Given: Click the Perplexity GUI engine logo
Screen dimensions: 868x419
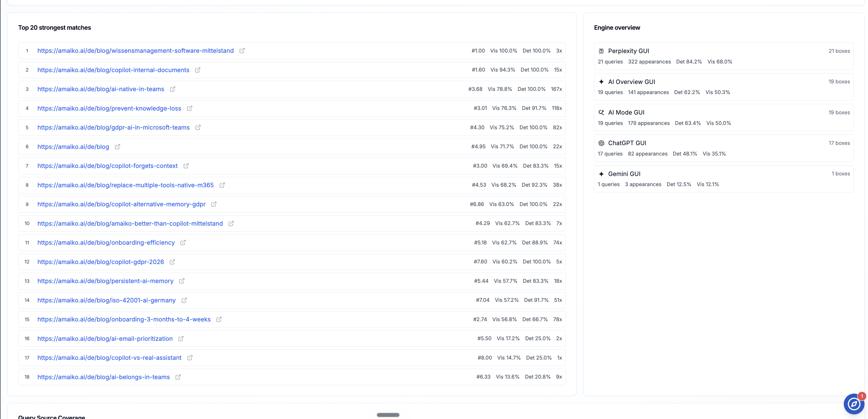Looking at the screenshot, I should coord(601,51).
